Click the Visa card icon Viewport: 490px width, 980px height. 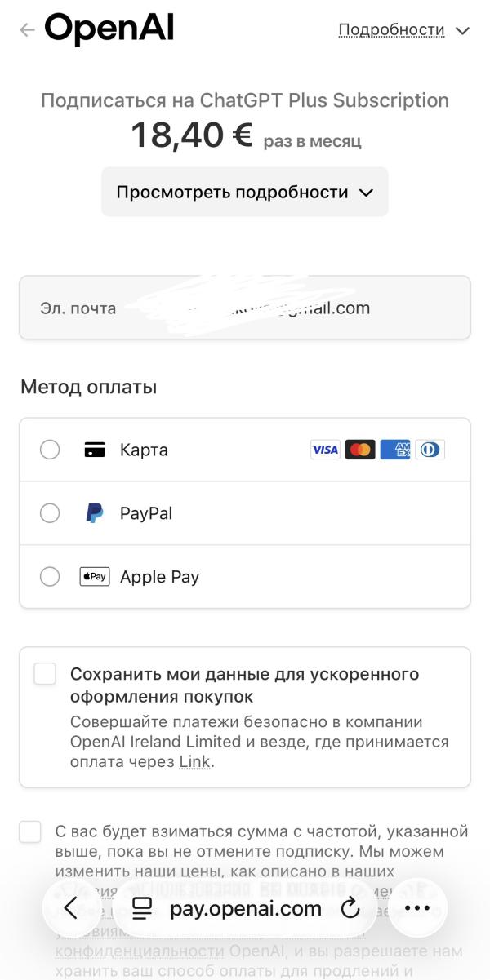coord(325,450)
